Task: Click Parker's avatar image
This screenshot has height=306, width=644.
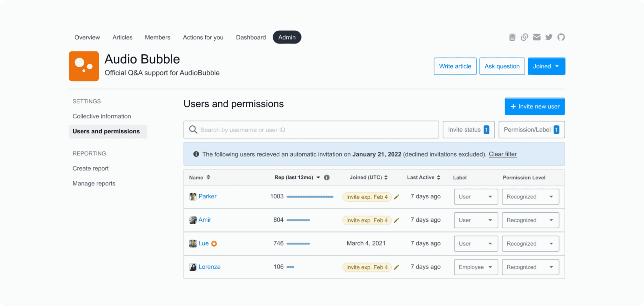Action: [193, 197]
